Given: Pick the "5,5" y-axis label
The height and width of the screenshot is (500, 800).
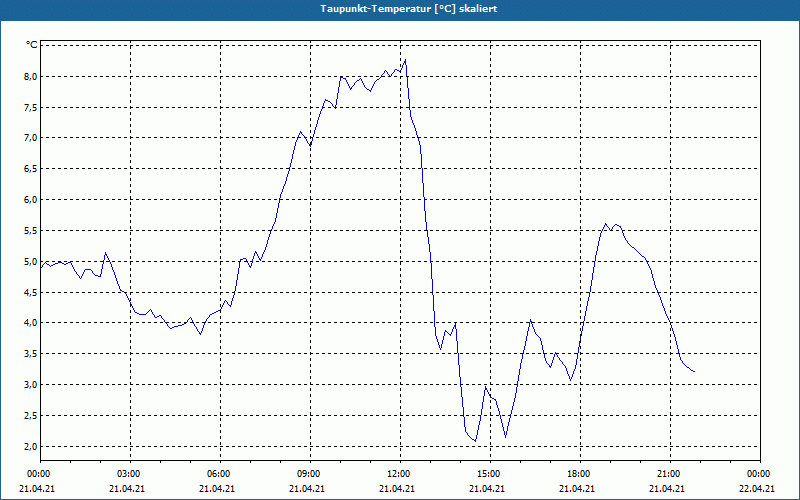Looking at the screenshot, I should pos(31,231).
